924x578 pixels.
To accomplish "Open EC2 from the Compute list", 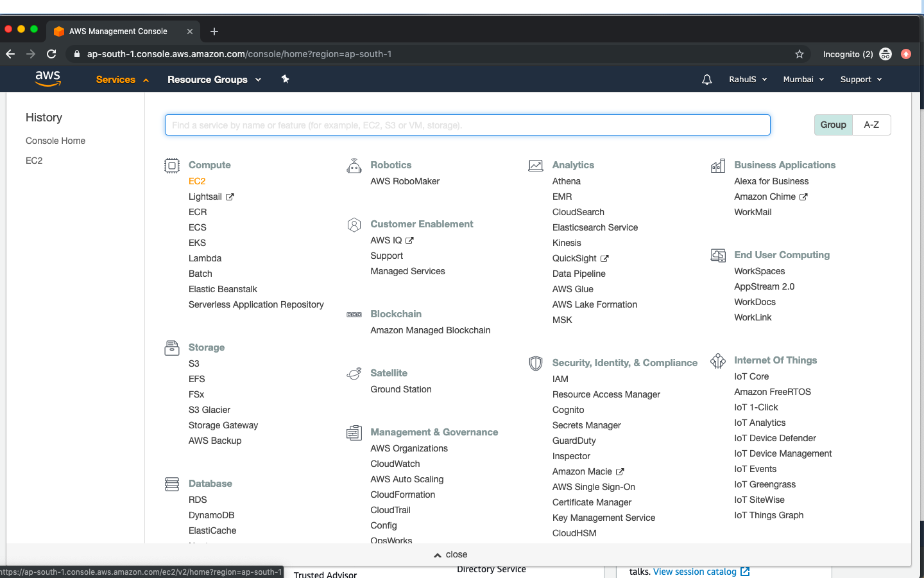I will (196, 181).
